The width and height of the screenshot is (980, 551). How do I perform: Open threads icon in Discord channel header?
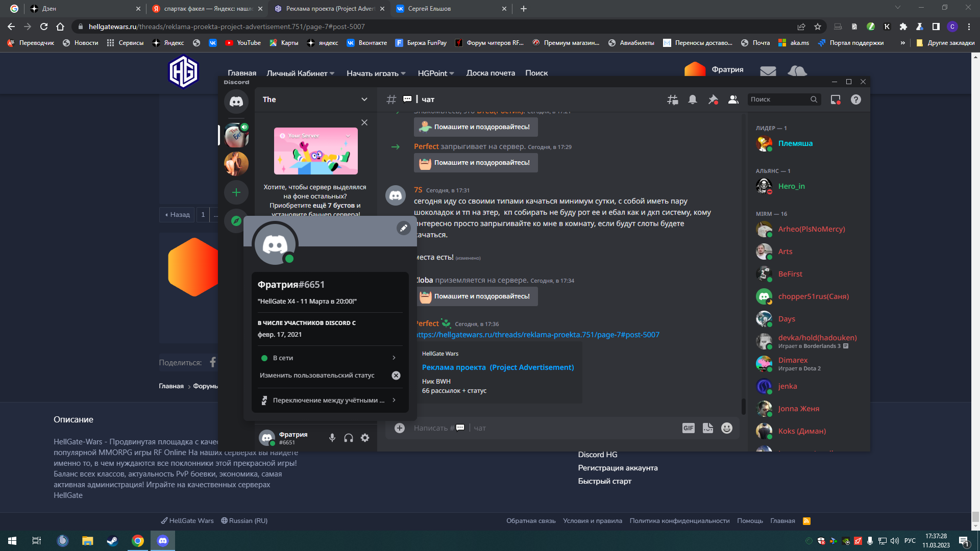(673, 99)
